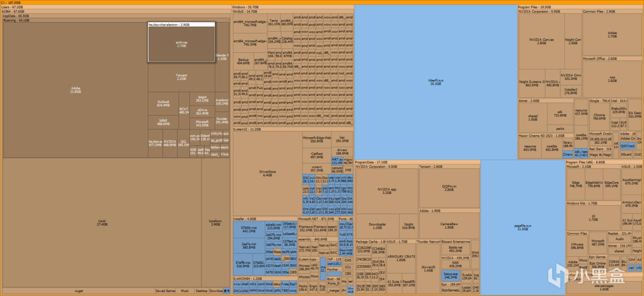The height and width of the screenshot is (296, 644).
Task: Select the LocalLow 3.9GB folder block
Action: coord(215,222)
